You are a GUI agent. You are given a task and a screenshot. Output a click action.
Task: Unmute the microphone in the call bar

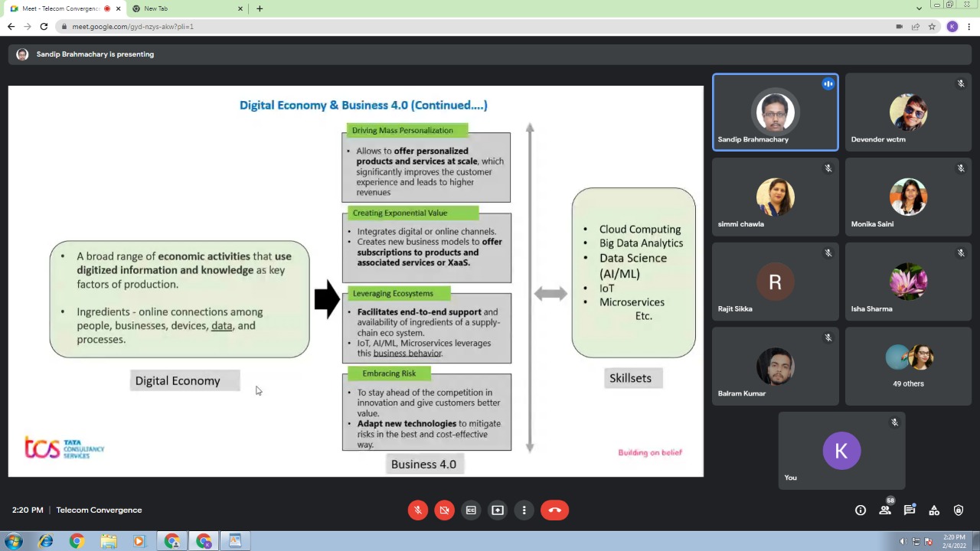click(x=417, y=510)
